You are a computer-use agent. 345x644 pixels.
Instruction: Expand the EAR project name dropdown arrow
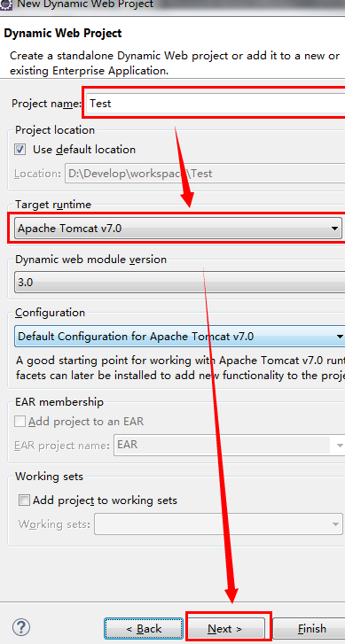(x=340, y=446)
